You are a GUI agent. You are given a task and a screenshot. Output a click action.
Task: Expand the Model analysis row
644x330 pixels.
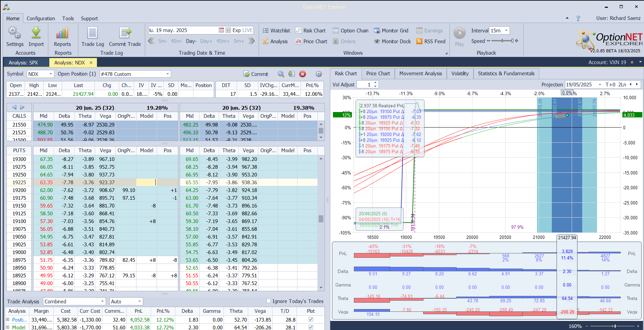(8, 327)
